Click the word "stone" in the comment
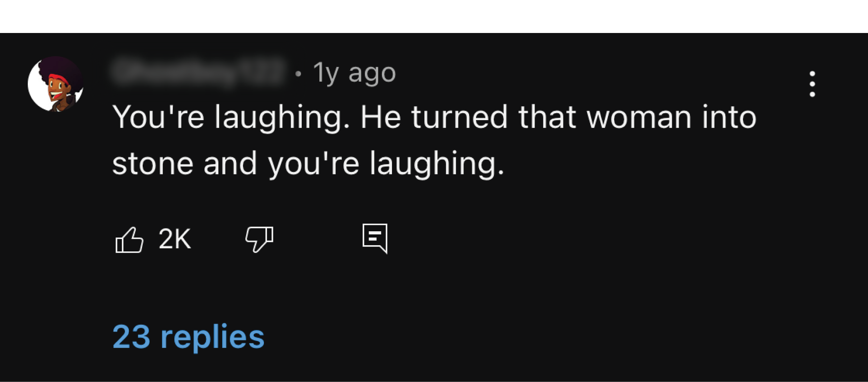This screenshot has height=382, width=868. tap(153, 164)
